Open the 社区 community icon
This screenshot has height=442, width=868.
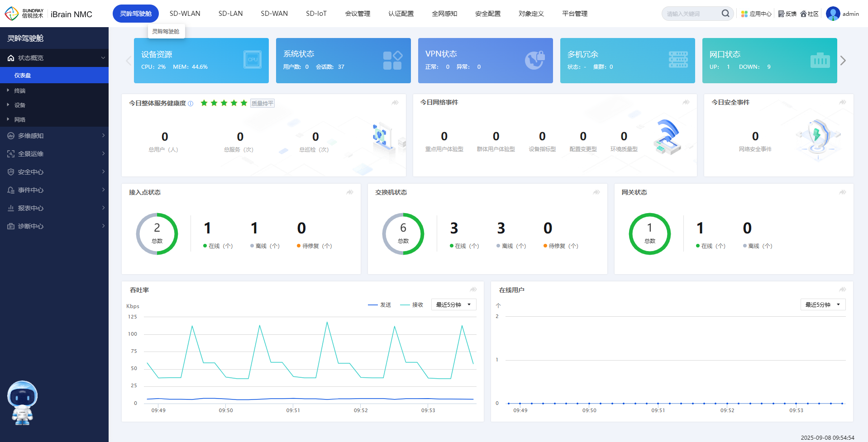tap(803, 14)
